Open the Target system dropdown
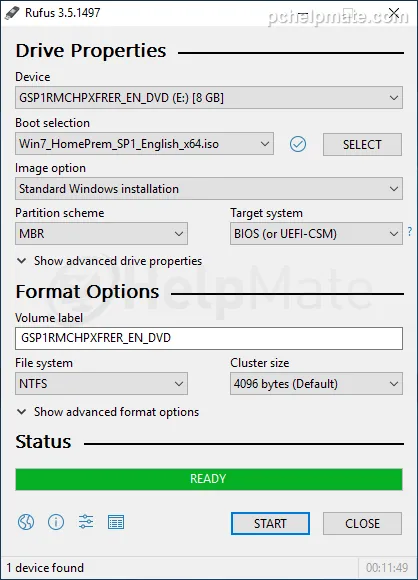 point(316,233)
